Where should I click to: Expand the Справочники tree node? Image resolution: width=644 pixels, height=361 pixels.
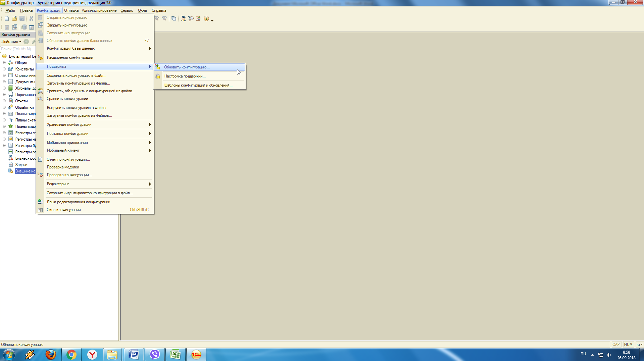(4, 75)
